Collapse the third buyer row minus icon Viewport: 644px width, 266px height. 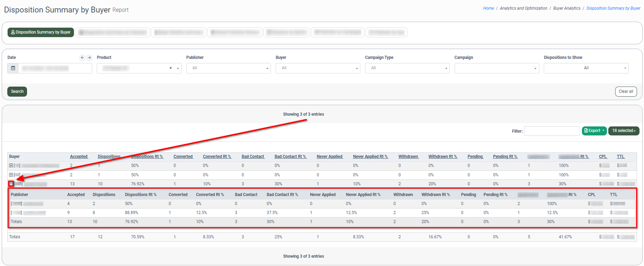point(11,184)
